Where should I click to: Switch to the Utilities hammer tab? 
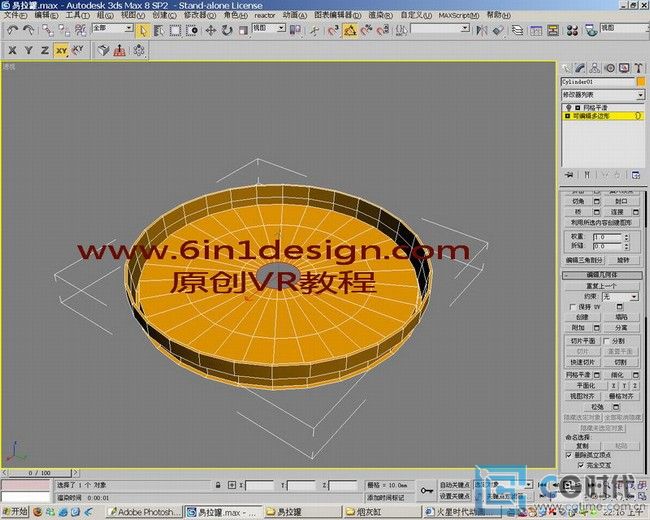coord(638,68)
